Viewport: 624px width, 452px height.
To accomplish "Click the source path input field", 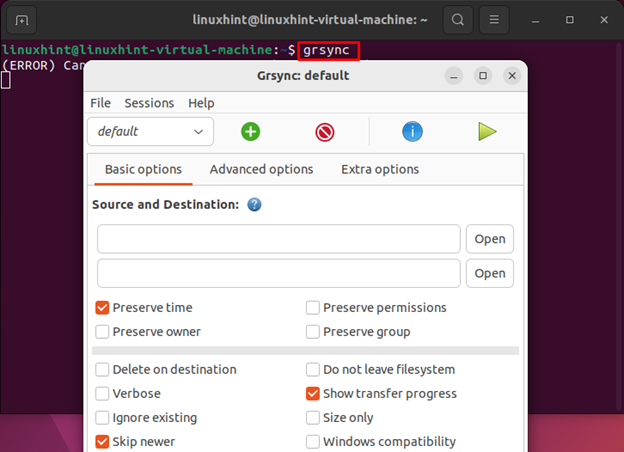I will tap(279, 239).
